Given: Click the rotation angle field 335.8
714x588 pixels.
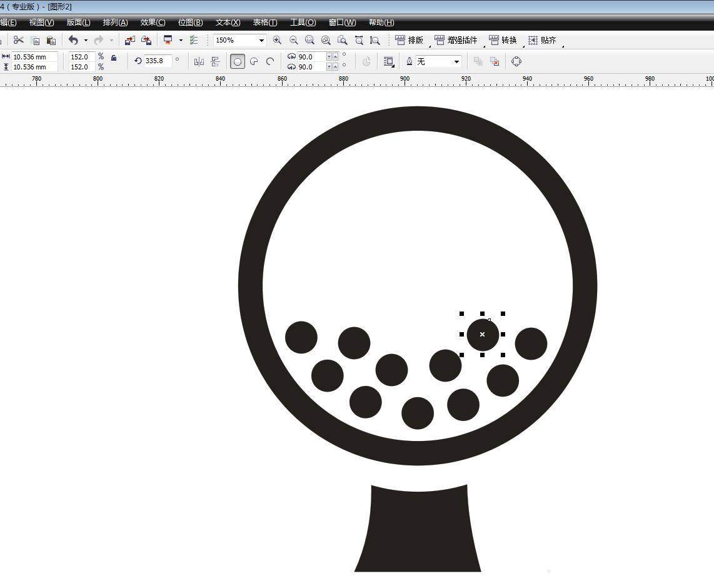Looking at the screenshot, I should (x=156, y=61).
